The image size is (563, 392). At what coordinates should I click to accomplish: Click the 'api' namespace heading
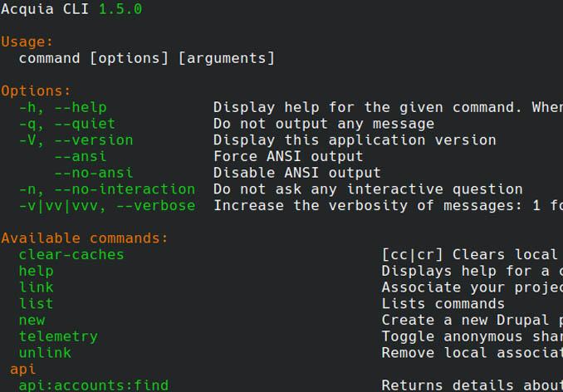point(23,370)
